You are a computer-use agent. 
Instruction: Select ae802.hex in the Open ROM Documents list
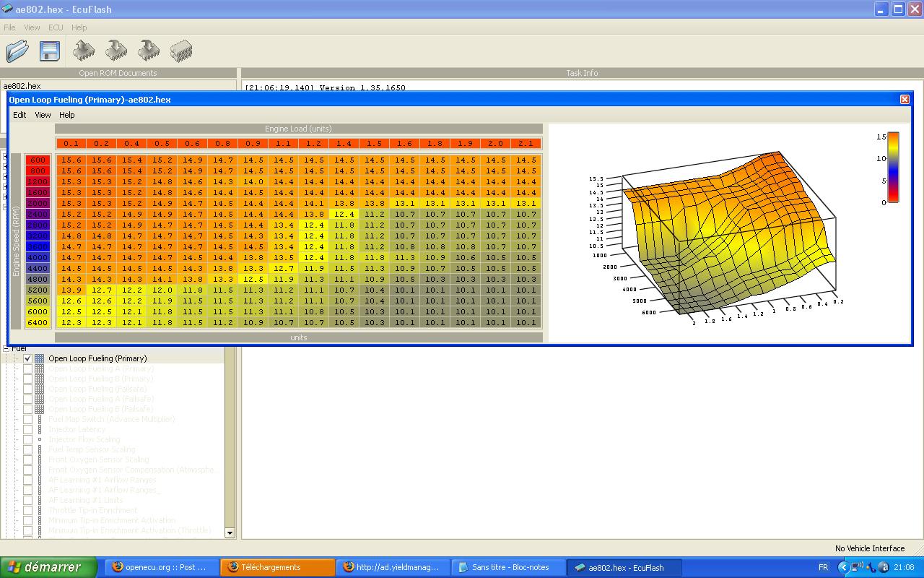click(x=22, y=86)
